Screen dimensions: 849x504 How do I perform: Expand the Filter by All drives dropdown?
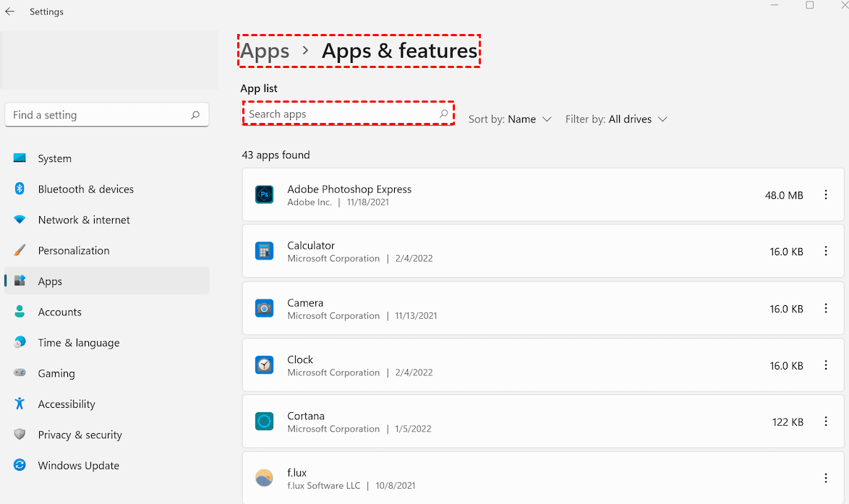point(616,119)
